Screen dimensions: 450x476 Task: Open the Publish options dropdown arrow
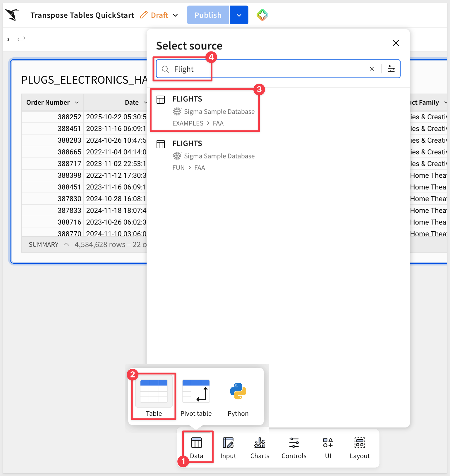pos(239,15)
